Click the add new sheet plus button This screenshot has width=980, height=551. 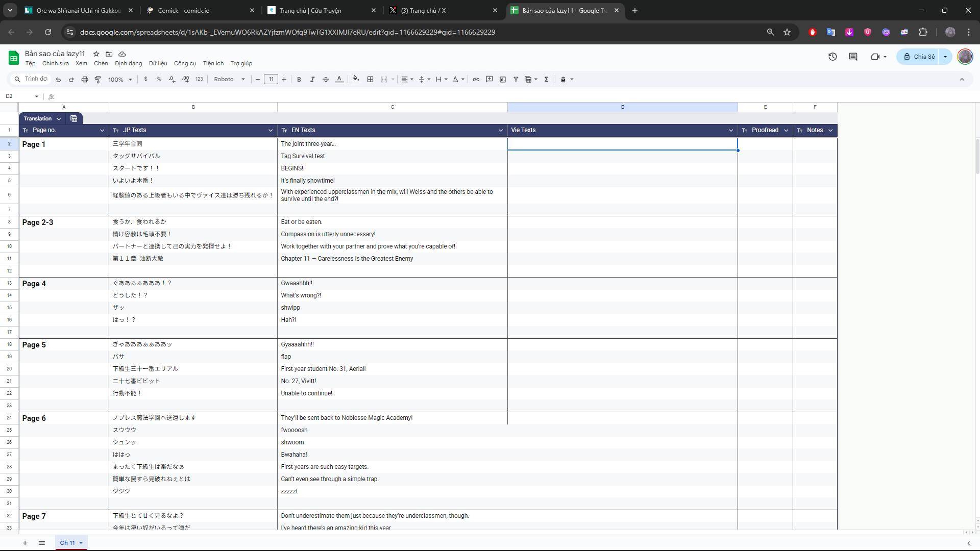pyautogui.click(x=25, y=543)
